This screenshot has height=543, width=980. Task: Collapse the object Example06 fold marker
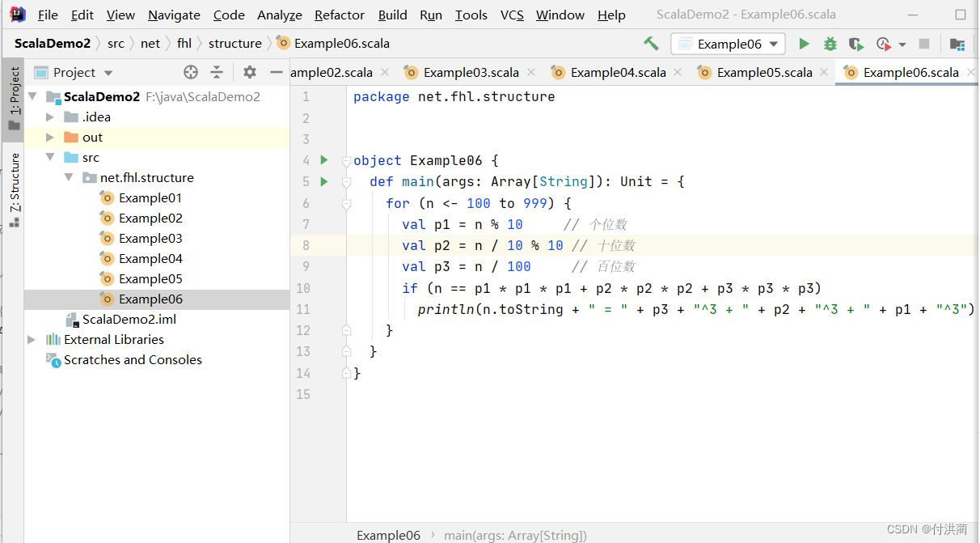pos(346,160)
